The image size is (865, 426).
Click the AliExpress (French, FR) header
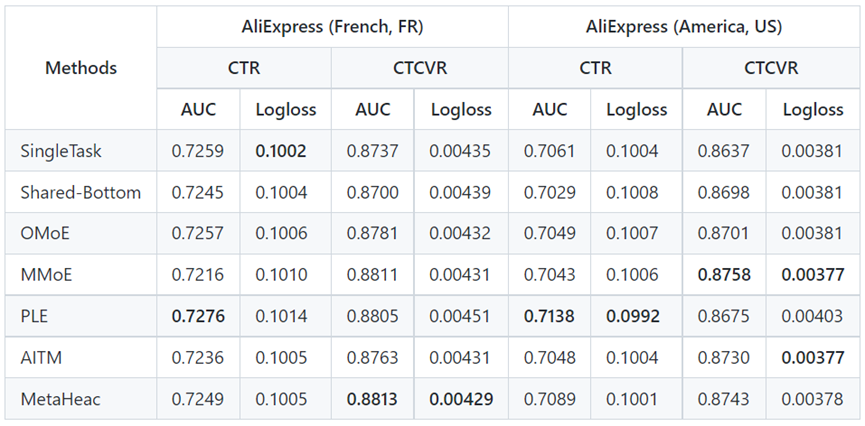tap(332, 26)
